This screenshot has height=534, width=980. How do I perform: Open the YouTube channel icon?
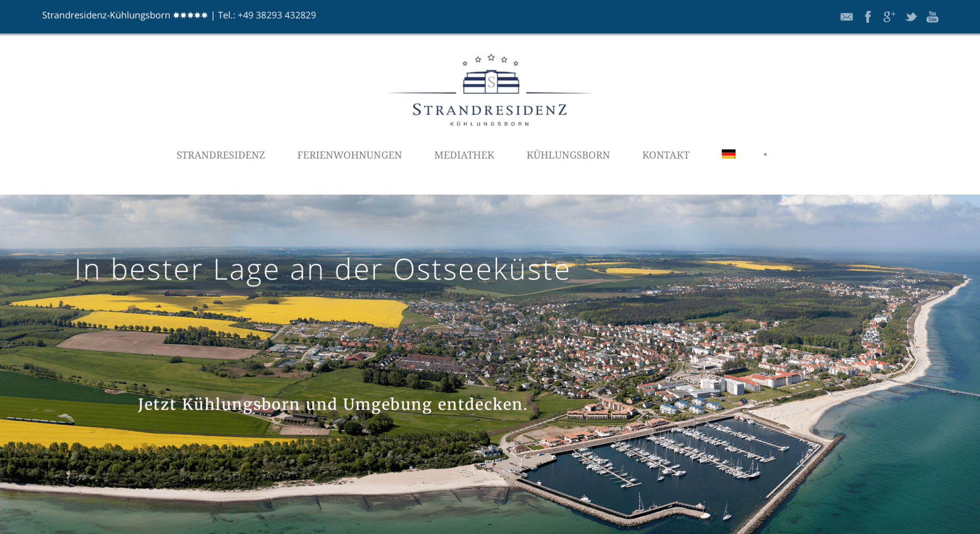(932, 17)
